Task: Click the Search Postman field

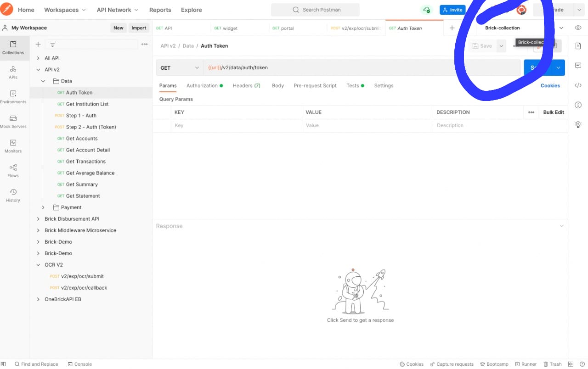Action: pos(315,10)
